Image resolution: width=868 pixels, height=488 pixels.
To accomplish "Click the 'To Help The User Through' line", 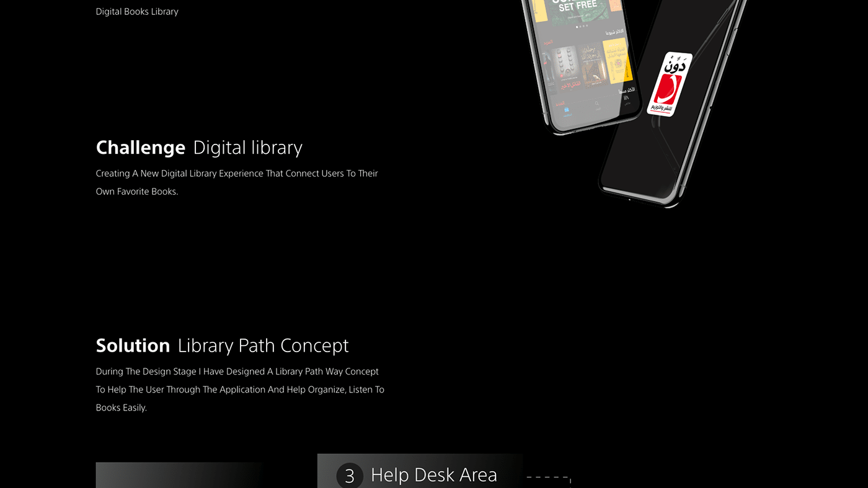I will [240, 389].
